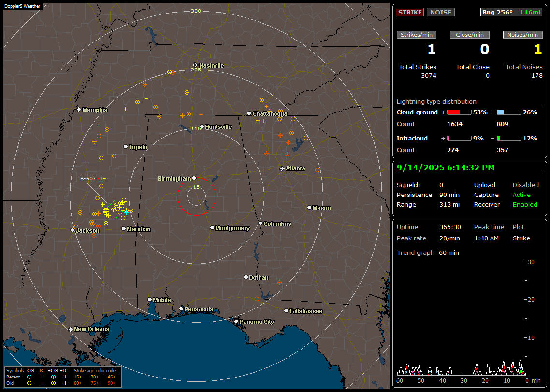Click the 90+ strike age color code
The image size is (550, 392).
click(112, 383)
